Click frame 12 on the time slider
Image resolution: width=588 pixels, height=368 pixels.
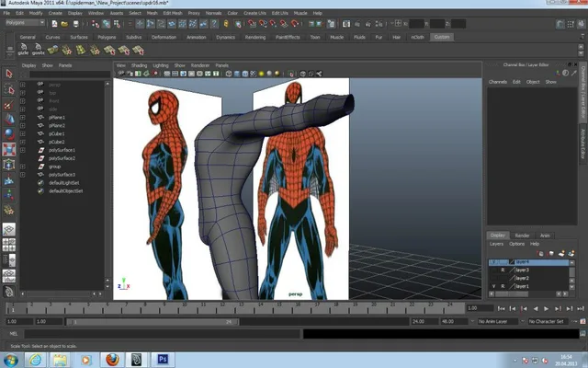[222, 309]
